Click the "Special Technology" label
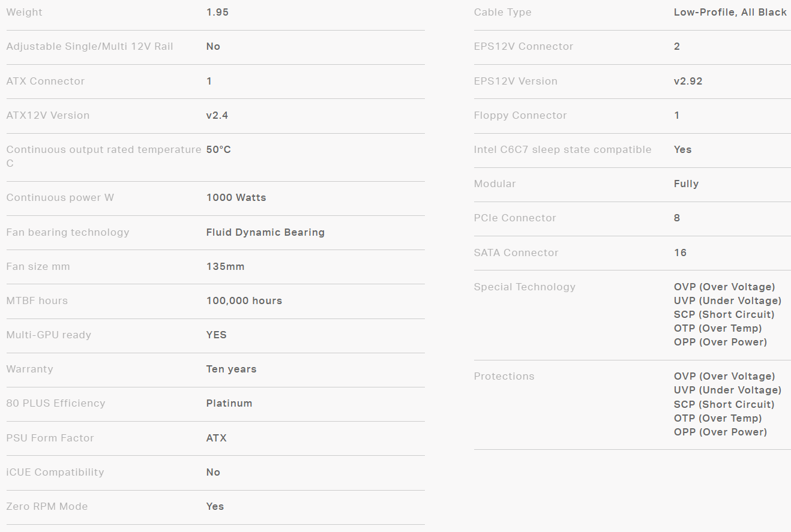The width and height of the screenshot is (791, 532). coord(525,287)
